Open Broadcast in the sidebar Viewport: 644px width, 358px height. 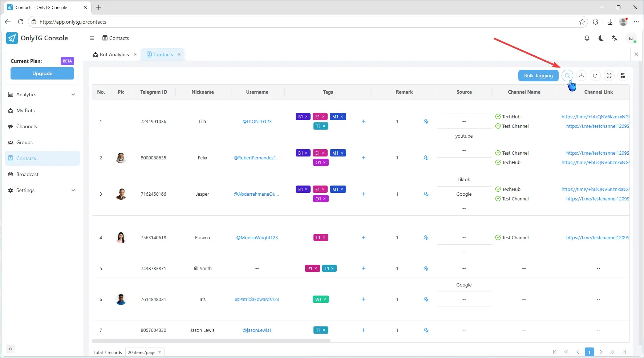click(x=27, y=174)
